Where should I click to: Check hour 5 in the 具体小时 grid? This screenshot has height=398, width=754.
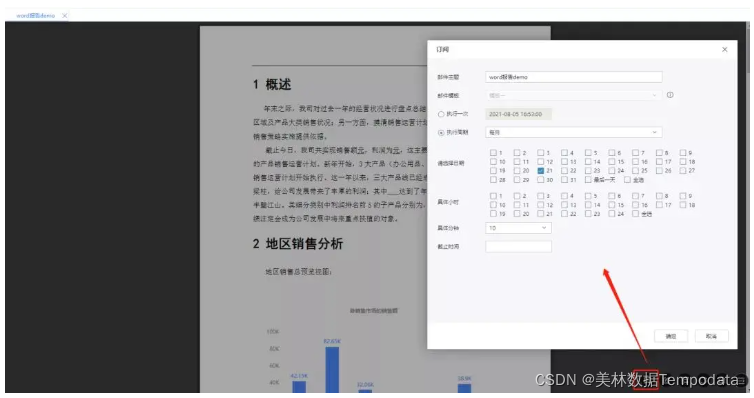[x=588, y=196]
